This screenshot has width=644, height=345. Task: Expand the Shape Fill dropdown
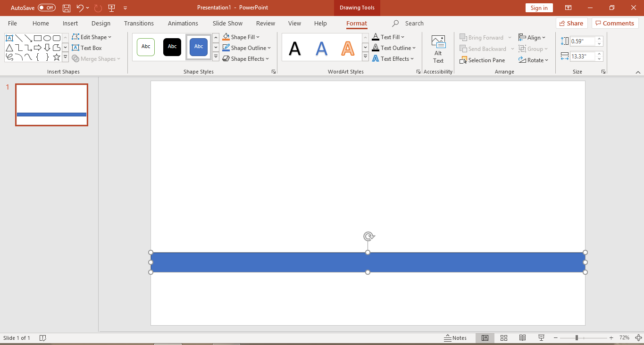click(x=258, y=37)
